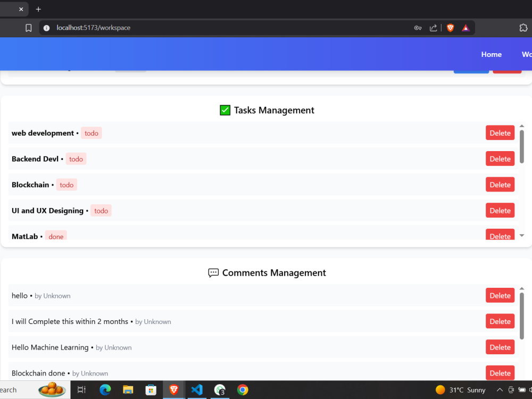Click the share page icon
This screenshot has width=532, height=399.
[433, 28]
